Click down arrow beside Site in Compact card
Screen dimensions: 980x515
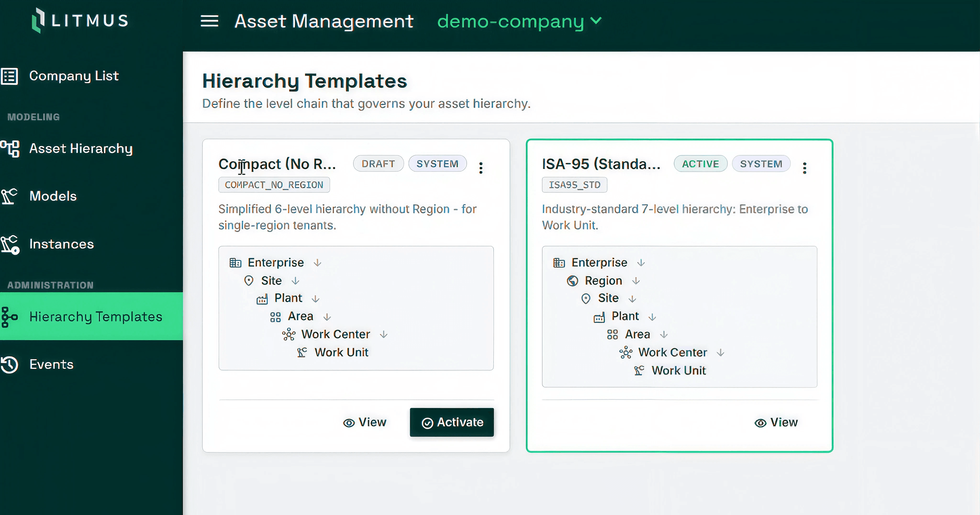click(295, 281)
